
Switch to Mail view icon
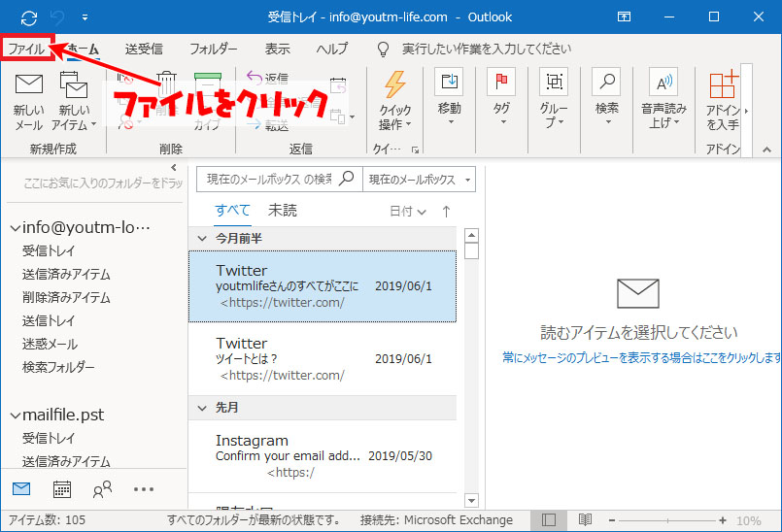[x=21, y=489]
